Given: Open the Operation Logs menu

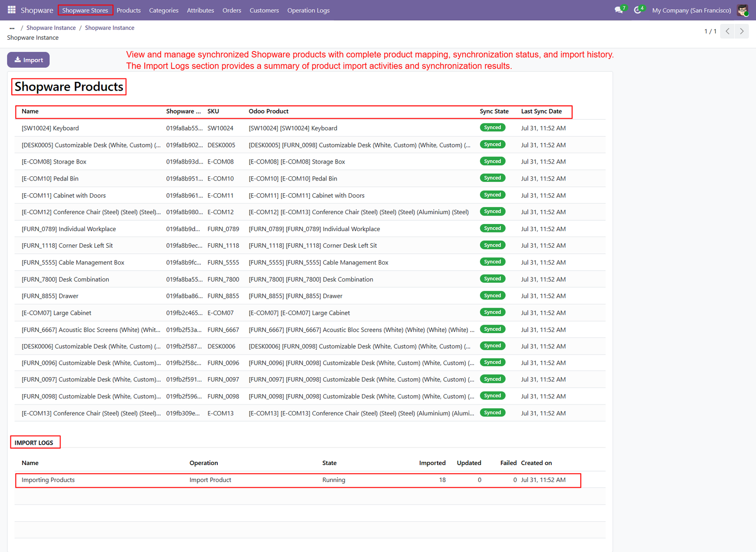Looking at the screenshot, I should click(309, 10).
